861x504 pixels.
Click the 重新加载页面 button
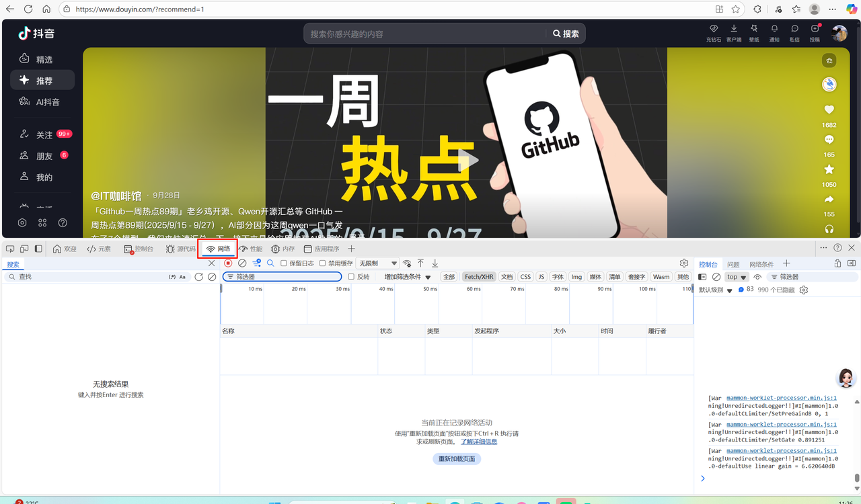(x=457, y=459)
